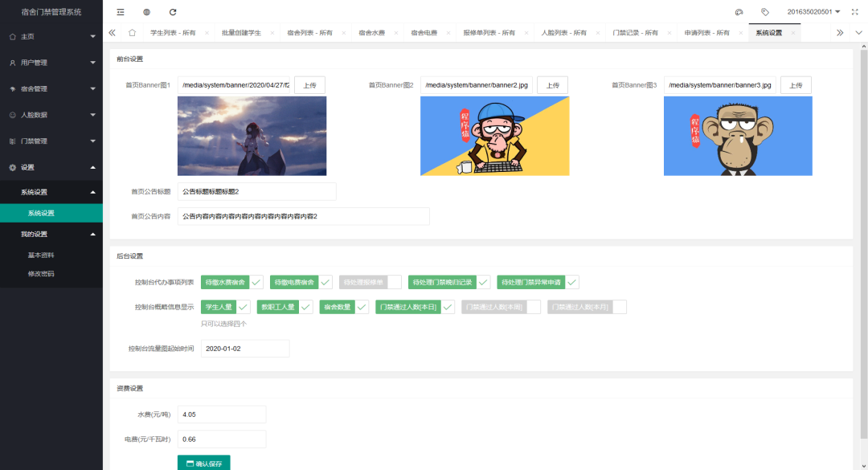Click the scroll-left chevrons before the home tab
868x470 pixels.
(x=112, y=33)
